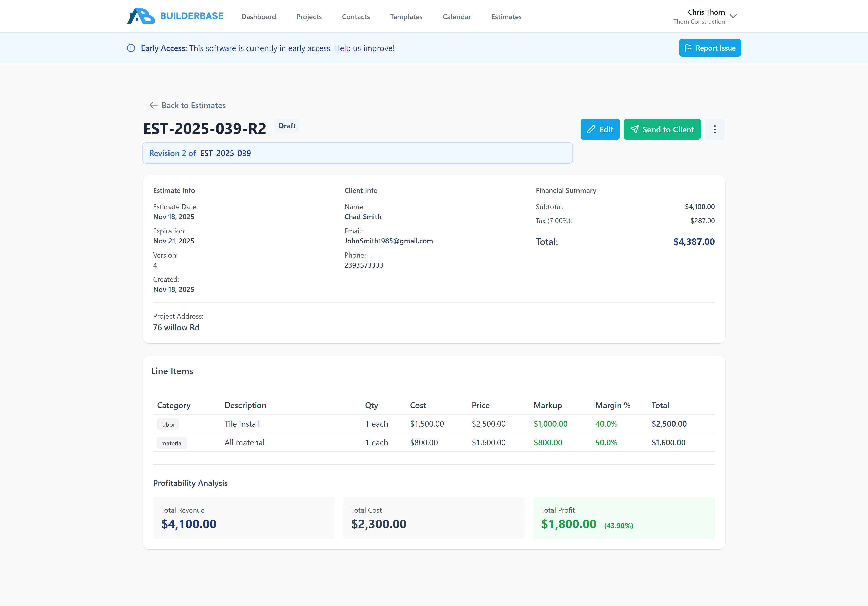868x606 pixels.
Task: Click the Send to Client button
Action: pos(662,129)
